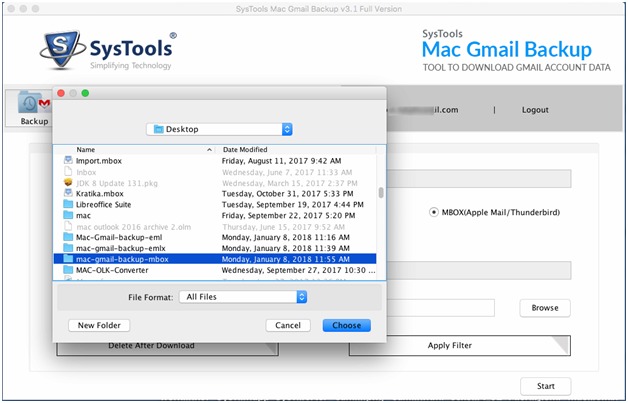Image resolution: width=628 pixels, height=403 pixels.
Task: Select the Libreoffice Suite folder name
Action: (103, 204)
